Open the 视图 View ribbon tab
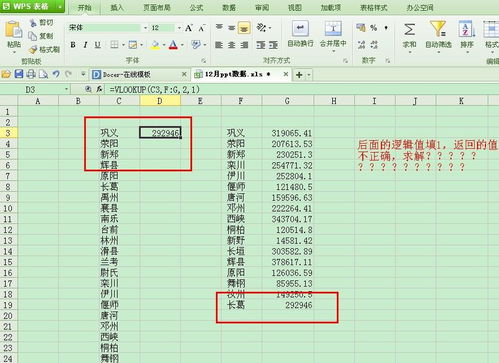499x363 pixels. tap(295, 7)
